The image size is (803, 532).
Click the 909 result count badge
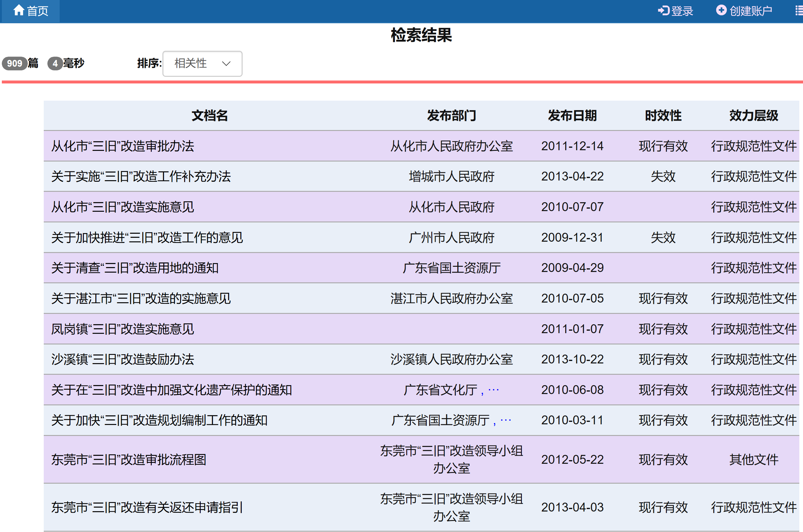coord(15,63)
